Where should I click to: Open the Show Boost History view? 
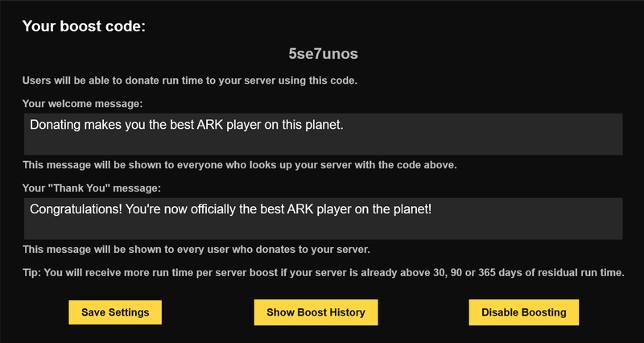coord(316,312)
